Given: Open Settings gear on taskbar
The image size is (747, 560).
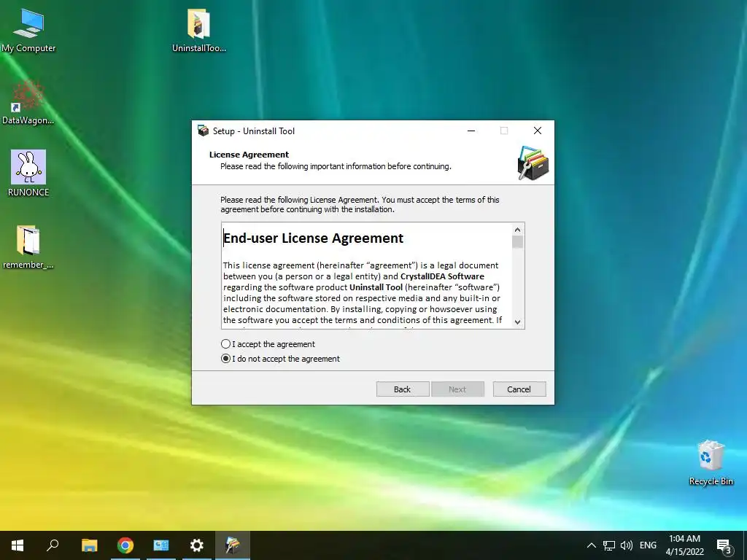Looking at the screenshot, I should pyautogui.click(x=197, y=545).
